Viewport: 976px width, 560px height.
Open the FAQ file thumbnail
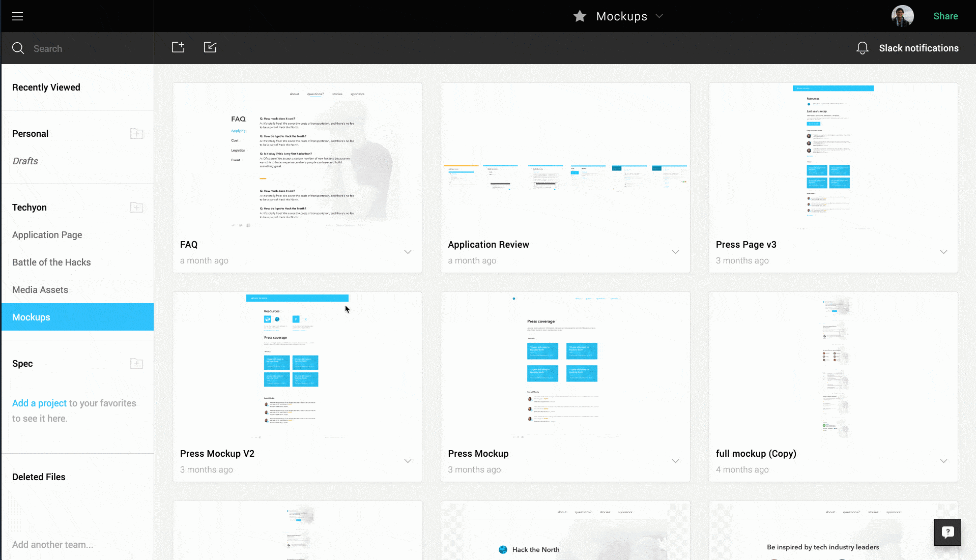(297, 158)
